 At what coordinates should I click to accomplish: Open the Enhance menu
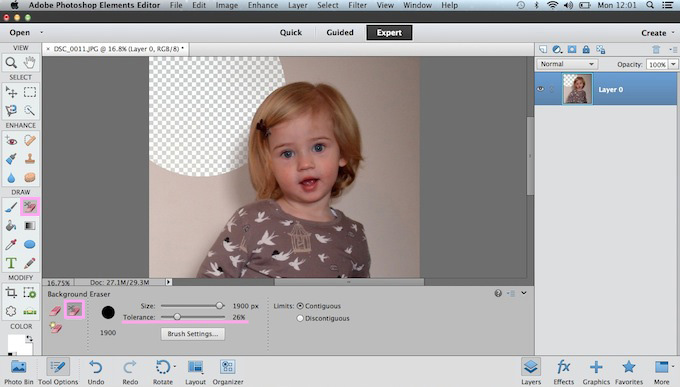263,5
